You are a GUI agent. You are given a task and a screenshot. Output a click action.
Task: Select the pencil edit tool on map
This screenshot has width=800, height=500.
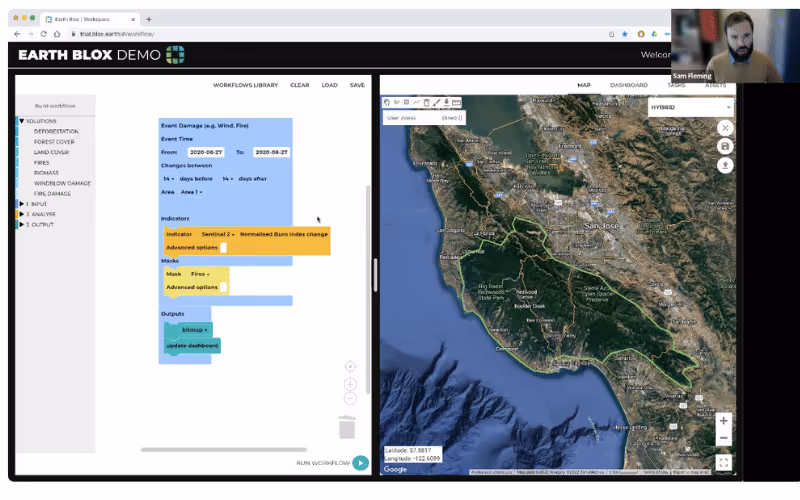(x=436, y=103)
